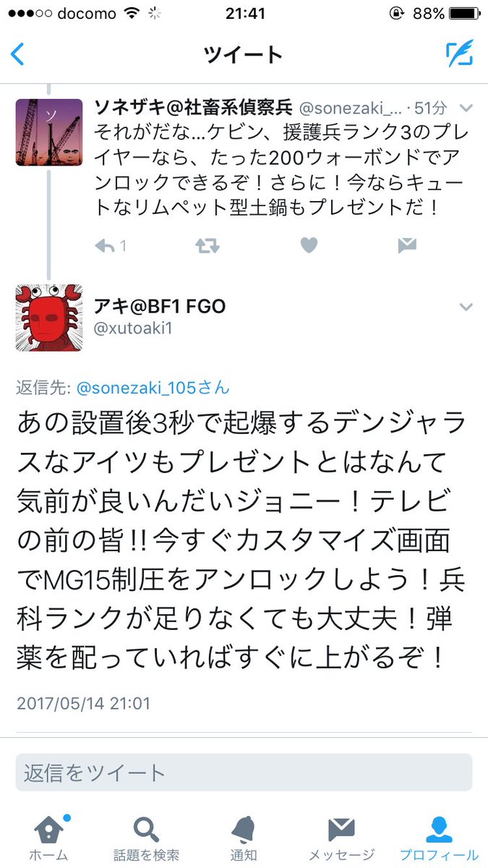Tap the 2017/05/14 21:01 timestamp

tap(83, 702)
